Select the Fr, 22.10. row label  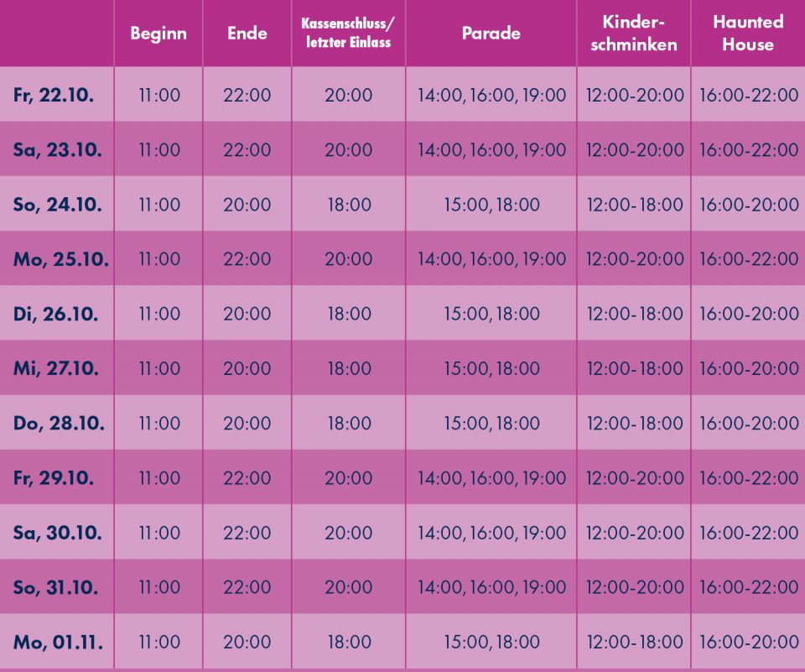click(x=54, y=95)
